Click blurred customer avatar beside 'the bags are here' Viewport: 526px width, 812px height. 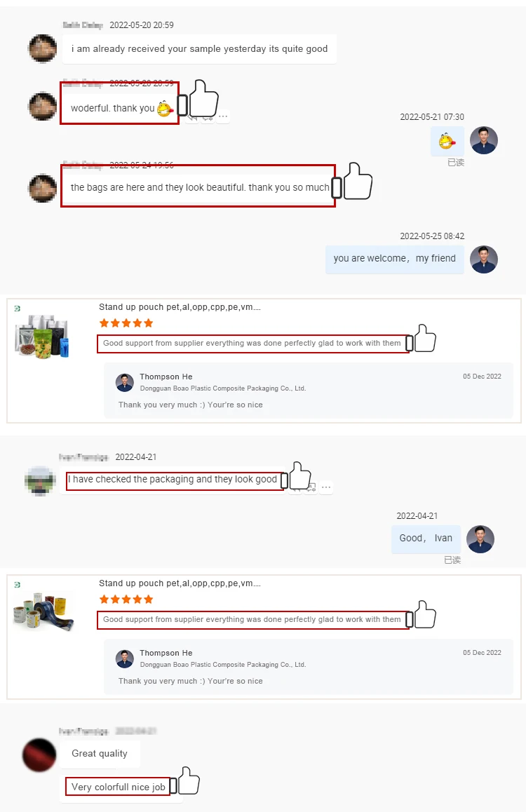tap(43, 188)
